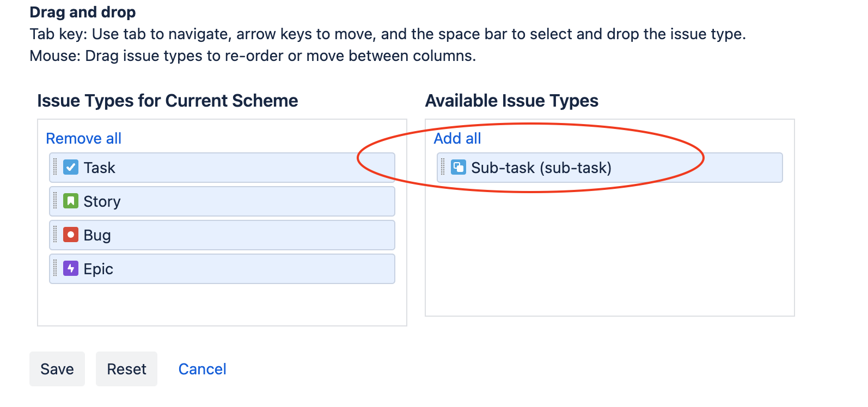The image size is (868, 407).
Task: Save the issue type scheme
Action: 57,369
